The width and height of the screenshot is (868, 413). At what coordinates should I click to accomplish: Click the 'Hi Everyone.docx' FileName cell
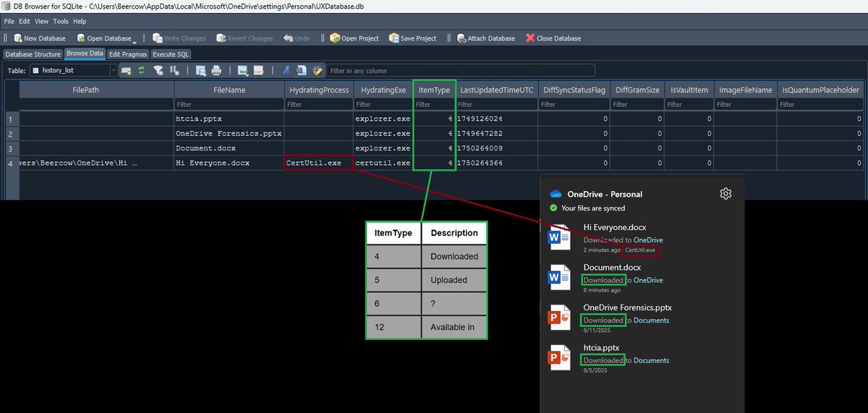[229, 163]
